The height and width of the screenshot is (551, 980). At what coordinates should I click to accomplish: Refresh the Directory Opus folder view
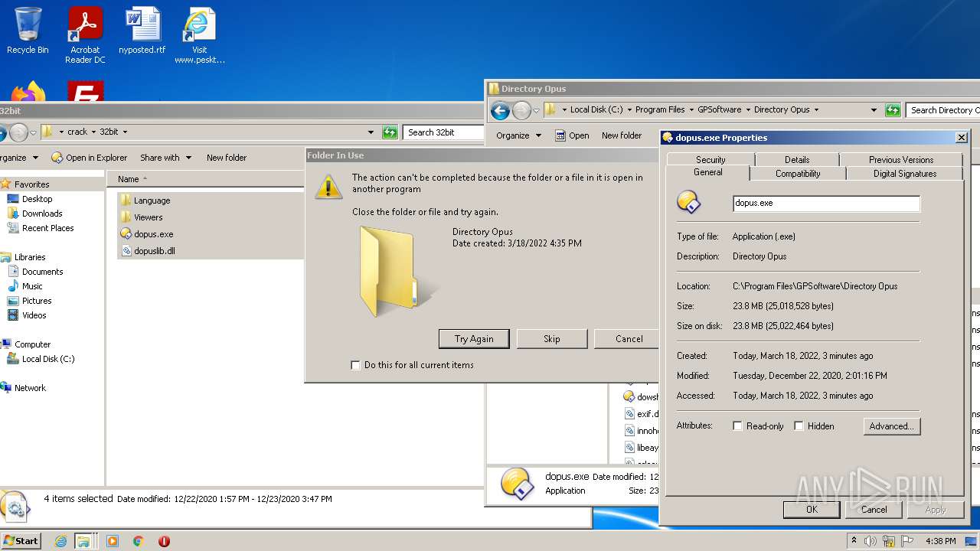(x=893, y=110)
